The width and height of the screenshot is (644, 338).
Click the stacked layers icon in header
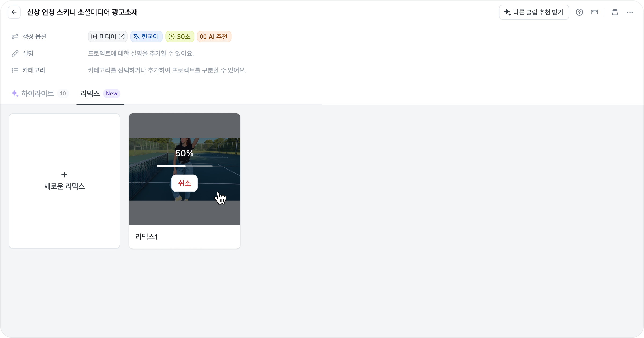pos(615,12)
